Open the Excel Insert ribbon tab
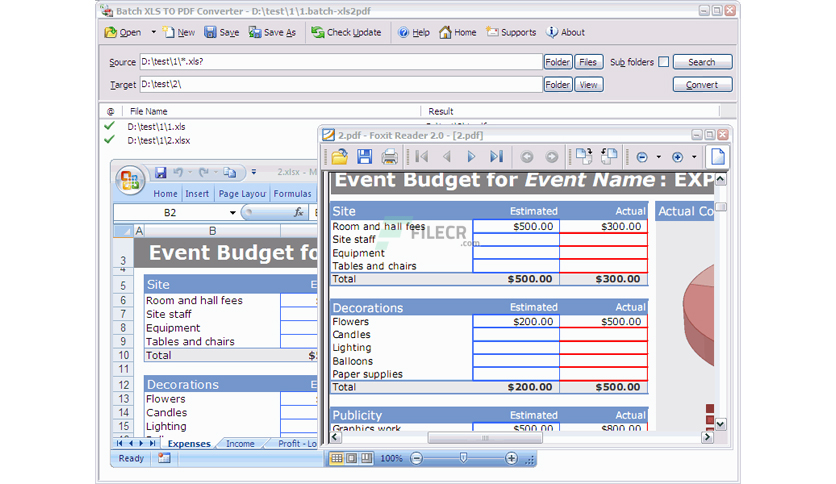The image size is (836, 484). click(197, 194)
